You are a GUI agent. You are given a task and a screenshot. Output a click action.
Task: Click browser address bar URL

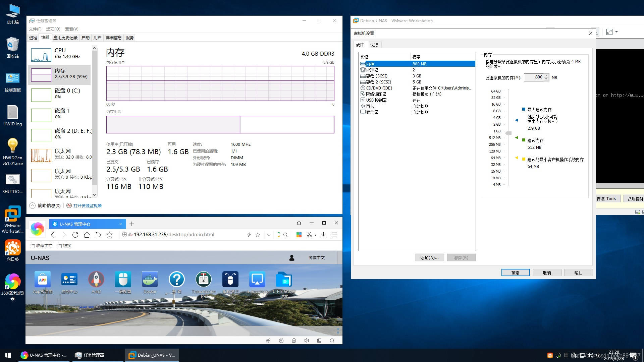174,235
